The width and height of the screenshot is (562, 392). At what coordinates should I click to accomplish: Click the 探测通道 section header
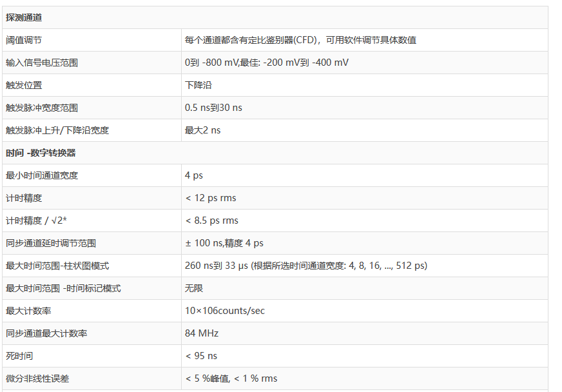point(24,17)
